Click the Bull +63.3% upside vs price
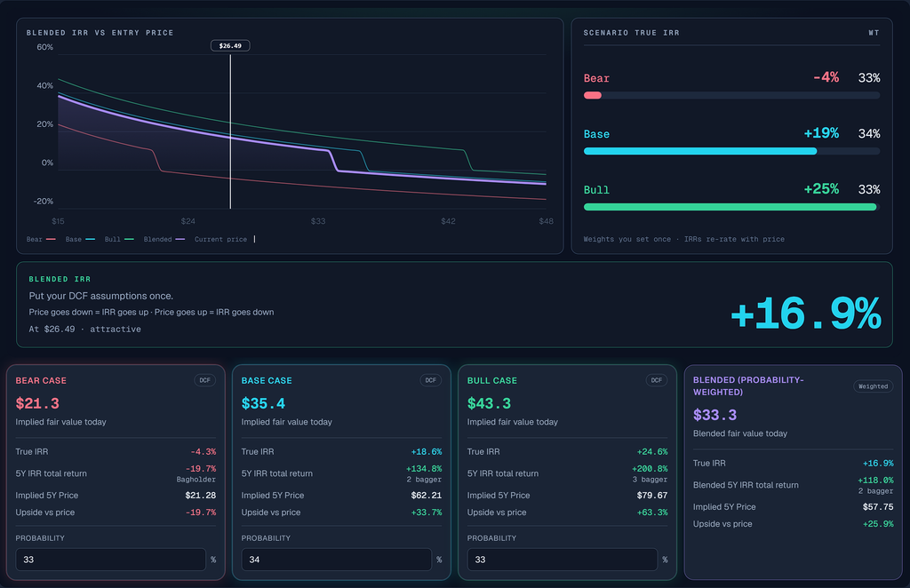Viewport: 910px width, 588px height. coord(651,513)
